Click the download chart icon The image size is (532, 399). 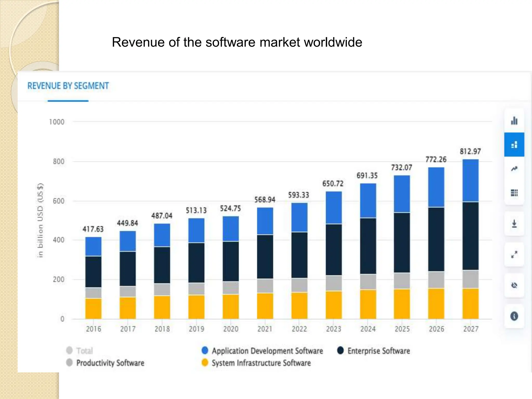pos(514,224)
